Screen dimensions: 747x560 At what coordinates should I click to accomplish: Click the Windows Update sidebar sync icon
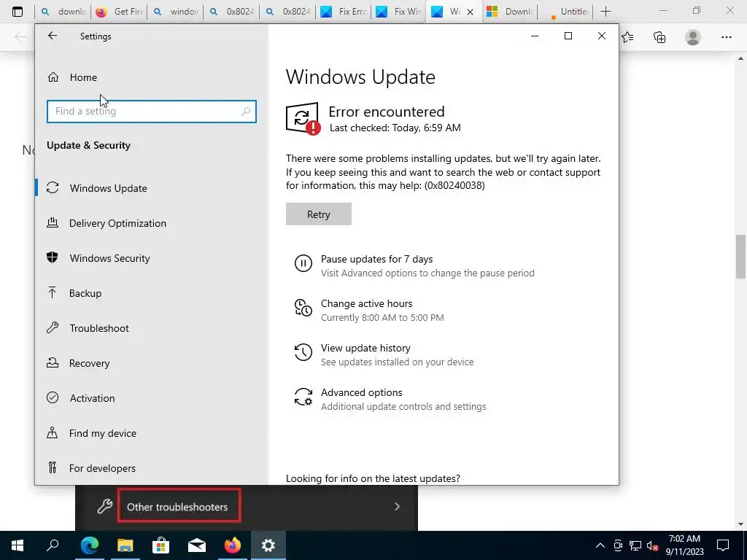pyautogui.click(x=53, y=187)
